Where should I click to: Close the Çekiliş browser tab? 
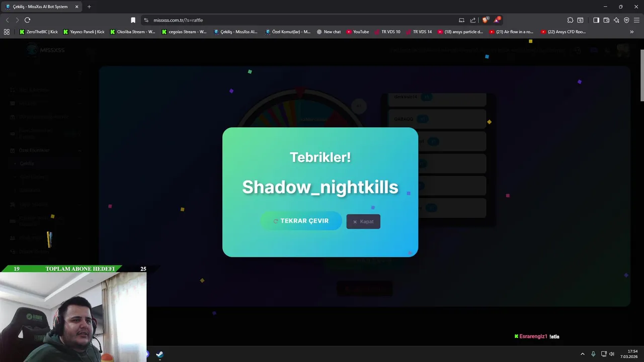(x=77, y=7)
